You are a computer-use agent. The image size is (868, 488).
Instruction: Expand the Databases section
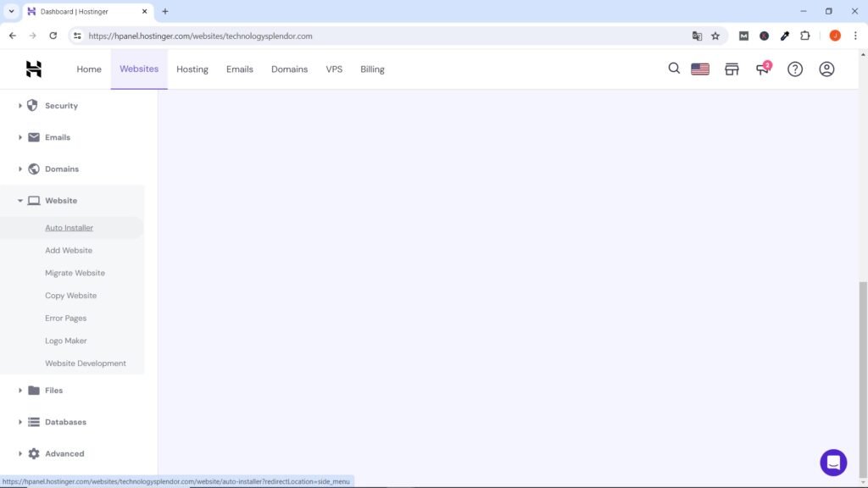tap(66, 422)
